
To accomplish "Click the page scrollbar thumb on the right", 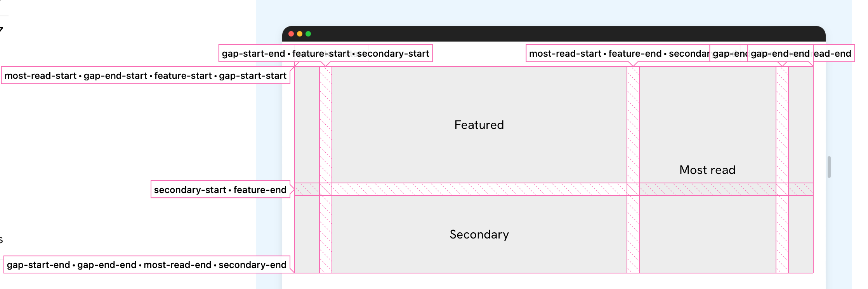I will tap(829, 167).
